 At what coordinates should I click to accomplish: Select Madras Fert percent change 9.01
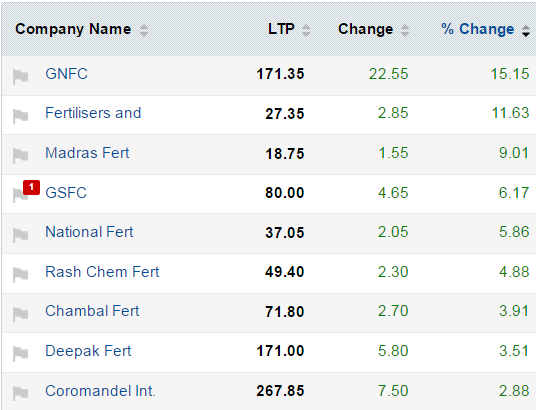coord(514,153)
